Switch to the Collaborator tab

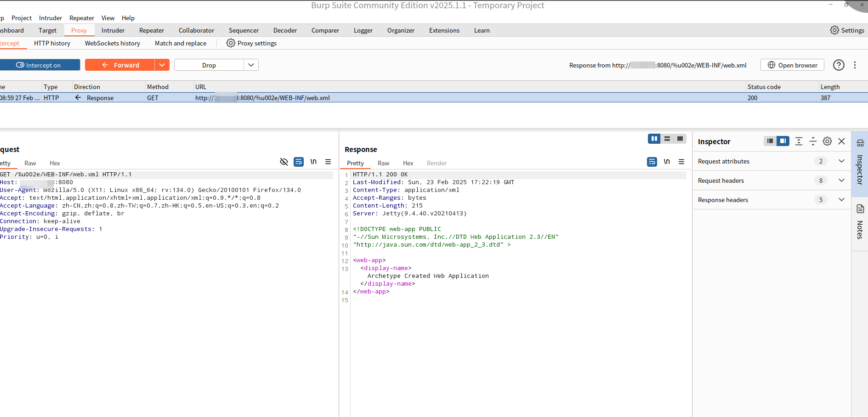click(196, 30)
